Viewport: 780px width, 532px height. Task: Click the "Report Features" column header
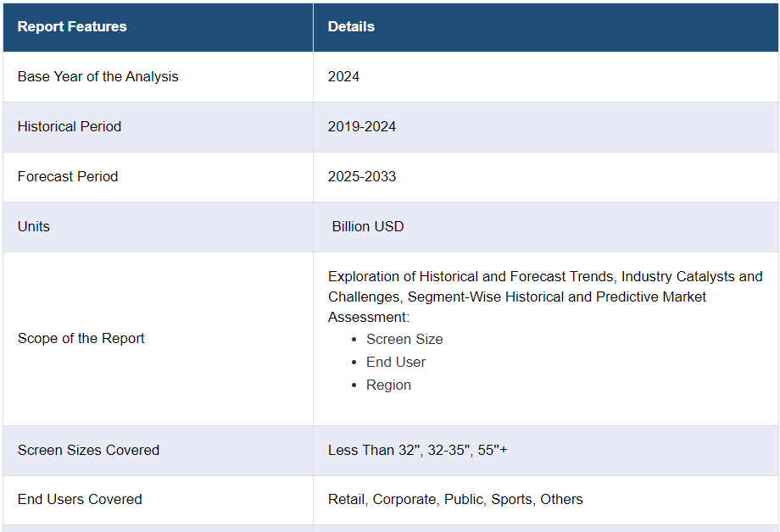coord(72,27)
